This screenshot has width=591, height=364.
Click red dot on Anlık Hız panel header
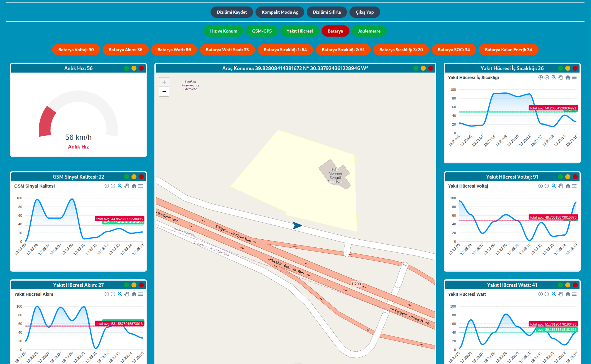click(141, 68)
